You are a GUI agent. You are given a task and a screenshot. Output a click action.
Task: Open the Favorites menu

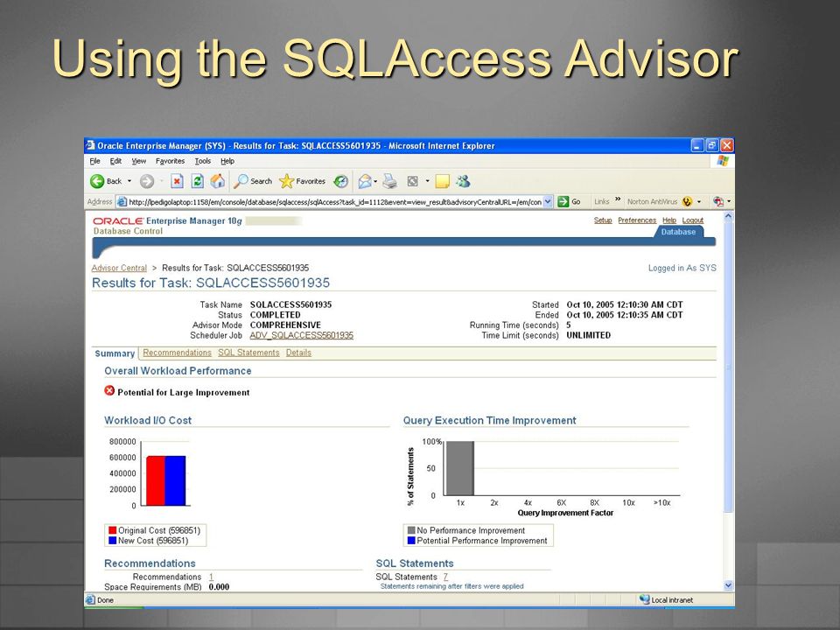[170, 161]
